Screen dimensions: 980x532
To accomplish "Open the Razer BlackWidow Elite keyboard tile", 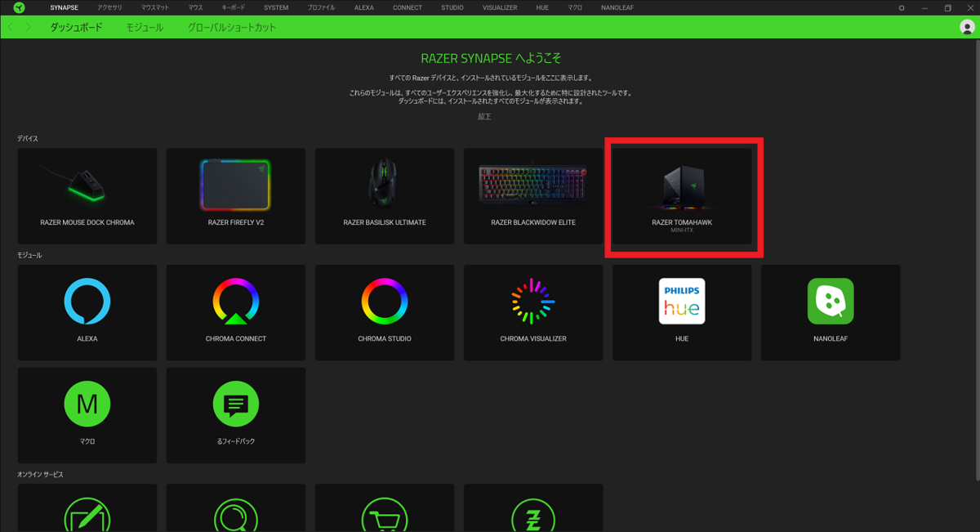I will click(x=533, y=196).
